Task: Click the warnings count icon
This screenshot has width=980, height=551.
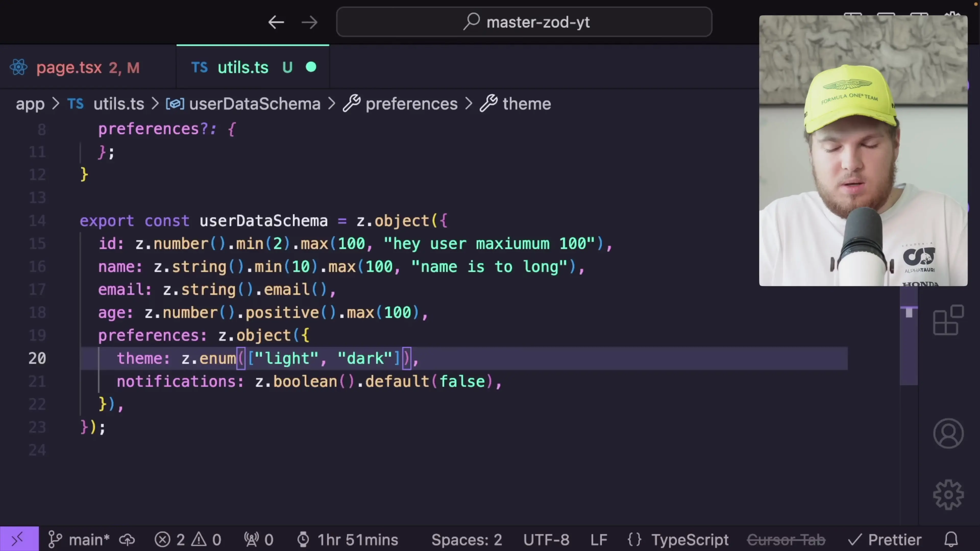Action: [206, 540]
